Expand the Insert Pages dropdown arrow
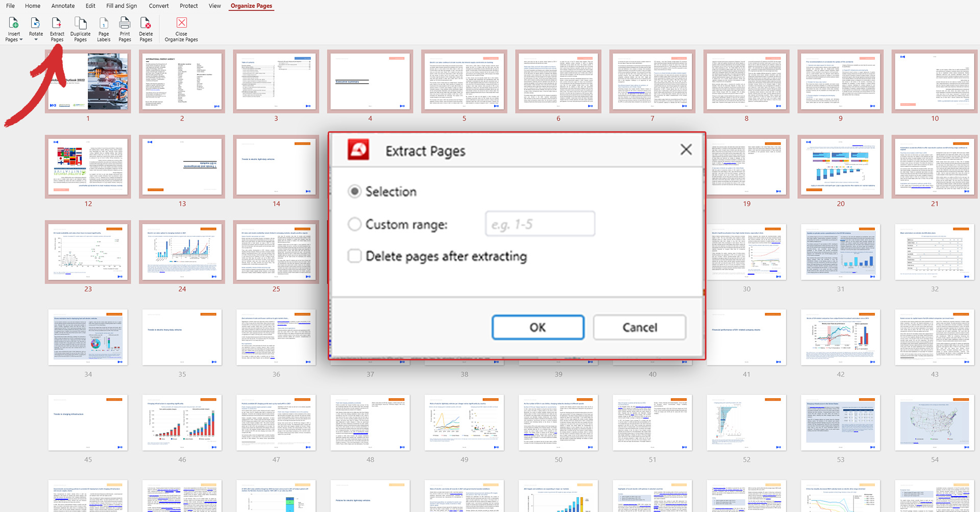Viewport: 980px width, 512px height. [21, 40]
